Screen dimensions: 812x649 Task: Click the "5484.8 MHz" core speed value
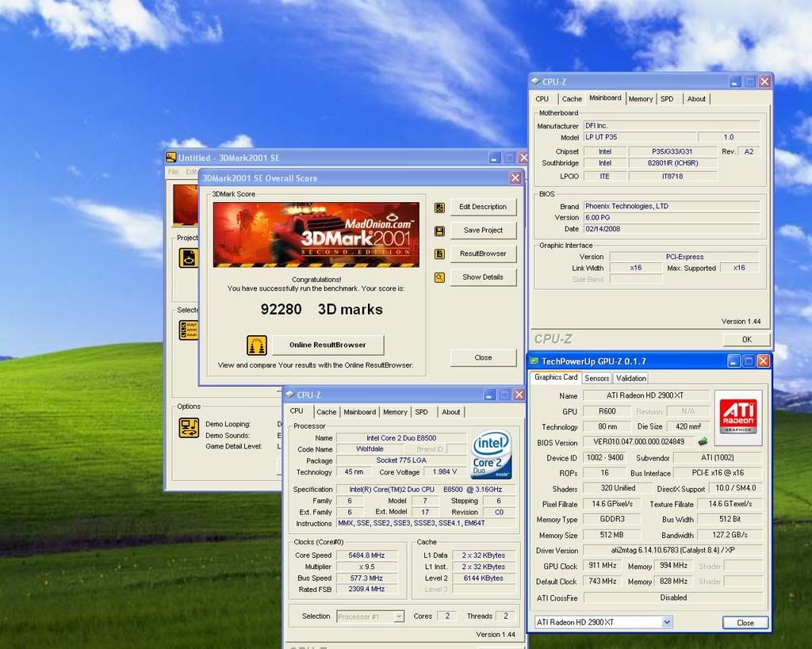[366, 555]
